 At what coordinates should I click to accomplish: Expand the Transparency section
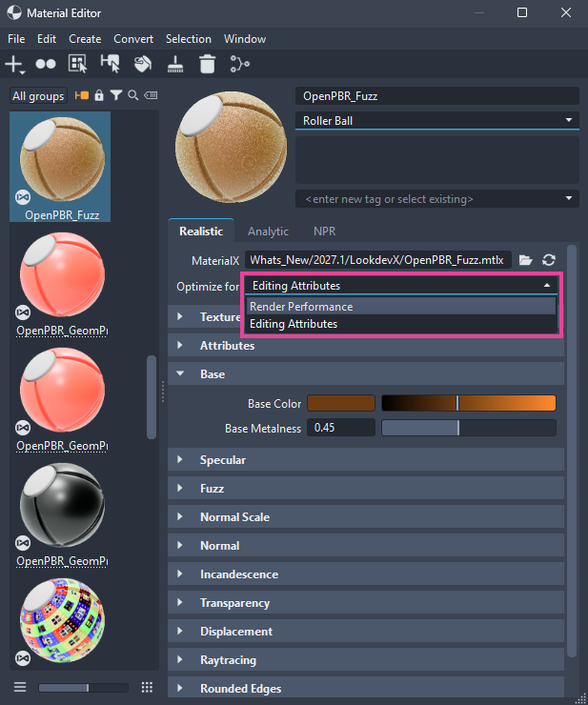[366, 602]
